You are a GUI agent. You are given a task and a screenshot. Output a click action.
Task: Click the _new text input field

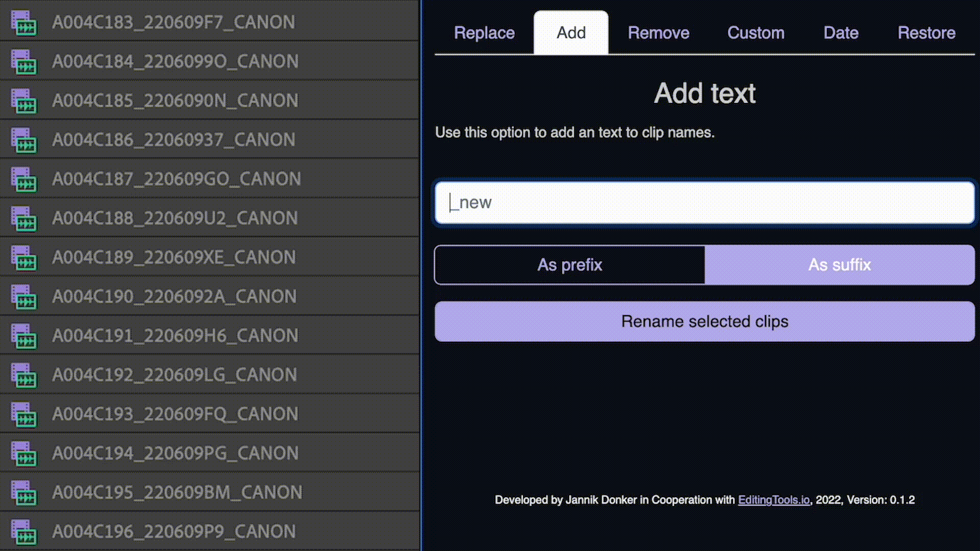[705, 202]
